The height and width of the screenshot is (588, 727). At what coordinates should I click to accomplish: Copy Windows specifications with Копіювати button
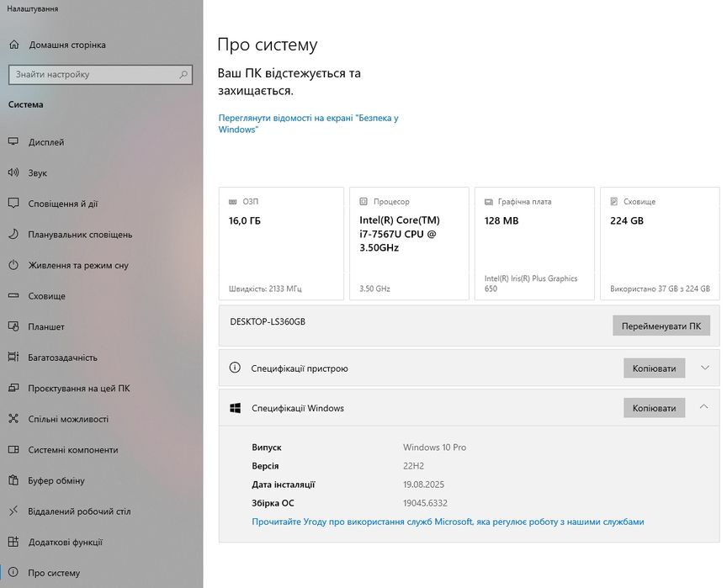(x=654, y=408)
